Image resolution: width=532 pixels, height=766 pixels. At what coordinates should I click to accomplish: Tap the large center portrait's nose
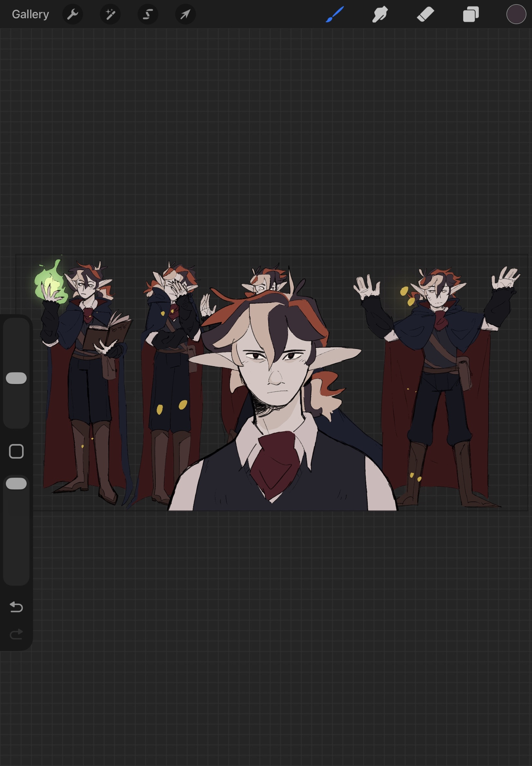[x=275, y=377]
